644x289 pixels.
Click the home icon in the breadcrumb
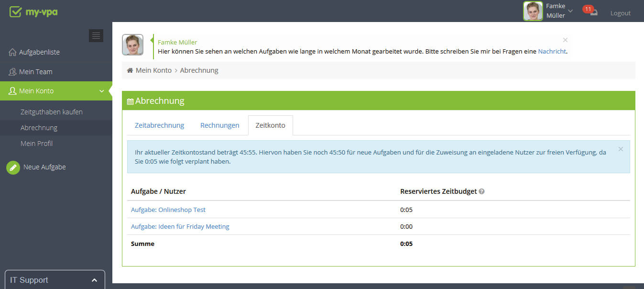coord(130,70)
